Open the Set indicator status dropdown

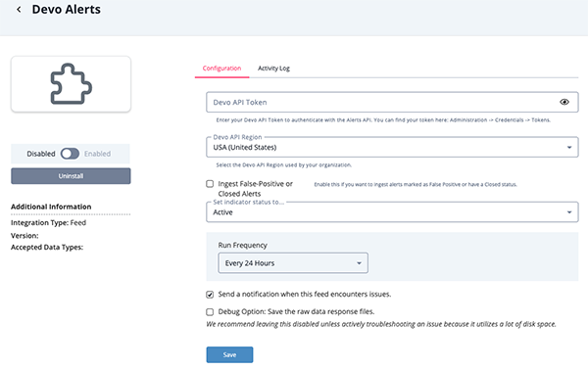(392, 212)
